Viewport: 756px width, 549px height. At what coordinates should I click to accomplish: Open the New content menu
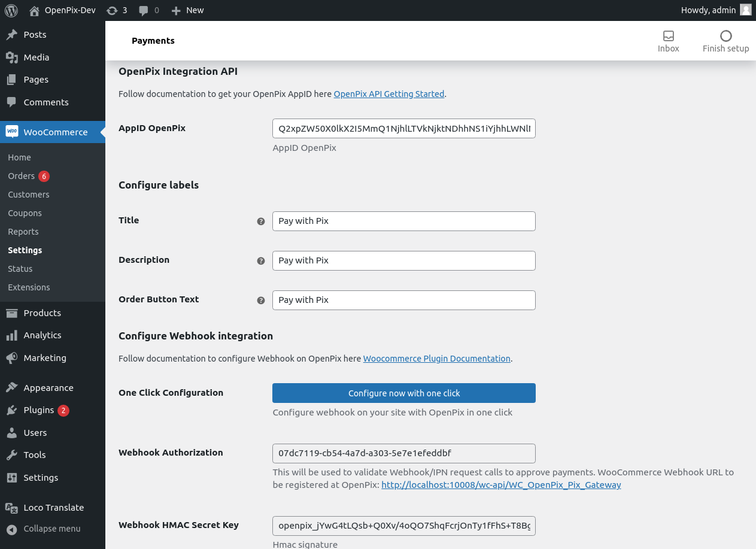(187, 10)
